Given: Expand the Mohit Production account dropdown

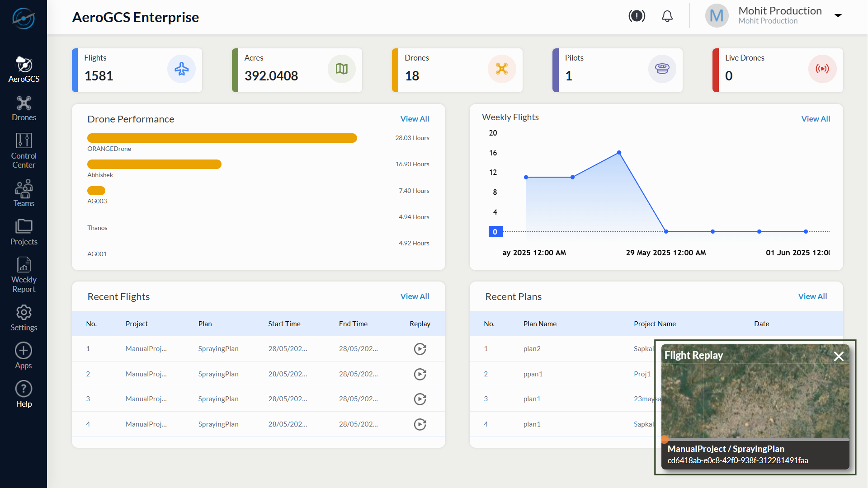Looking at the screenshot, I should [x=838, y=15].
